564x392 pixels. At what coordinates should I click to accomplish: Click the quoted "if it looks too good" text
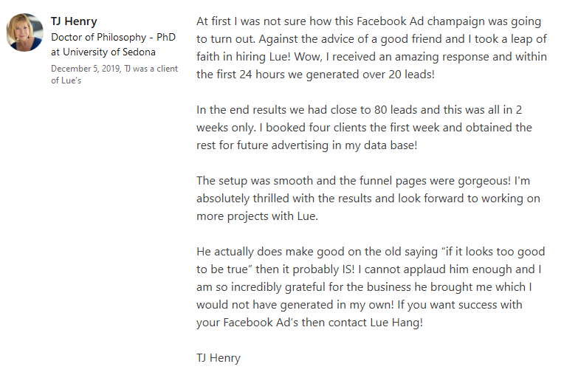[x=493, y=252]
